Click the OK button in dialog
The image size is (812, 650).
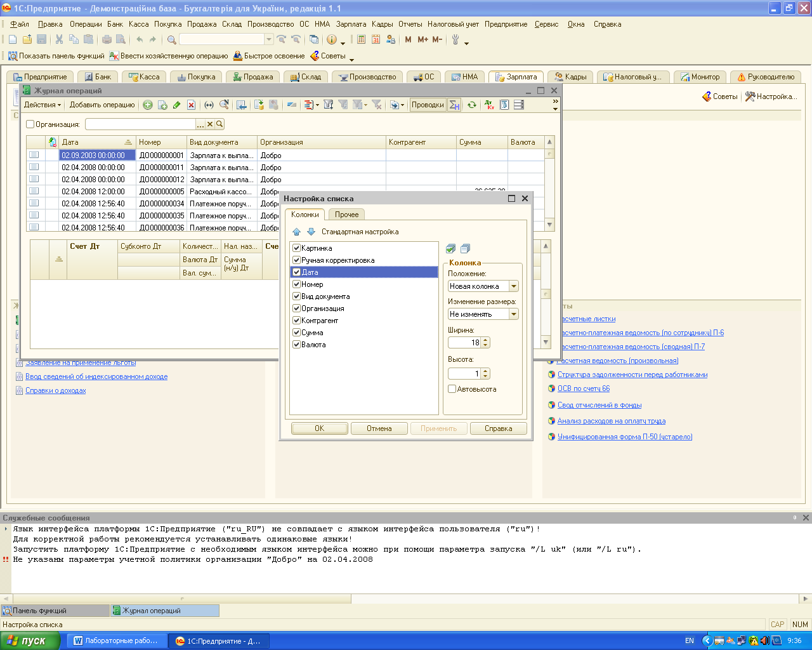tap(320, 428)
